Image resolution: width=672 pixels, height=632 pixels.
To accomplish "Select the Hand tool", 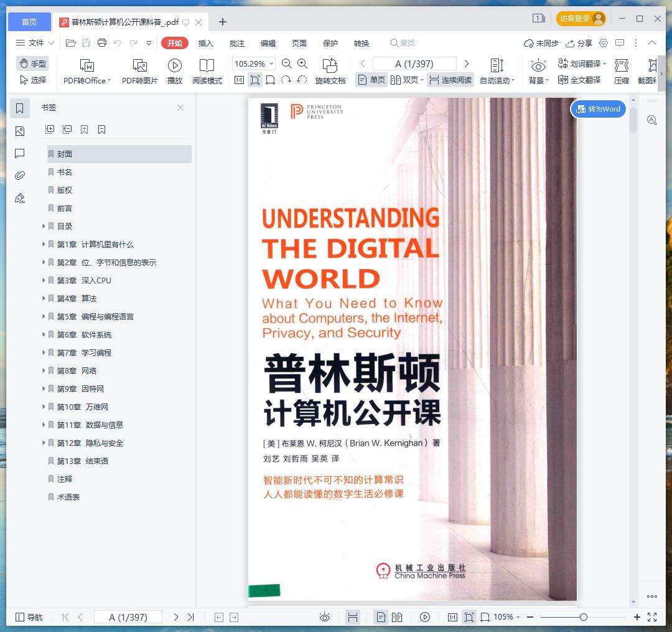I will tap(33, 64).
